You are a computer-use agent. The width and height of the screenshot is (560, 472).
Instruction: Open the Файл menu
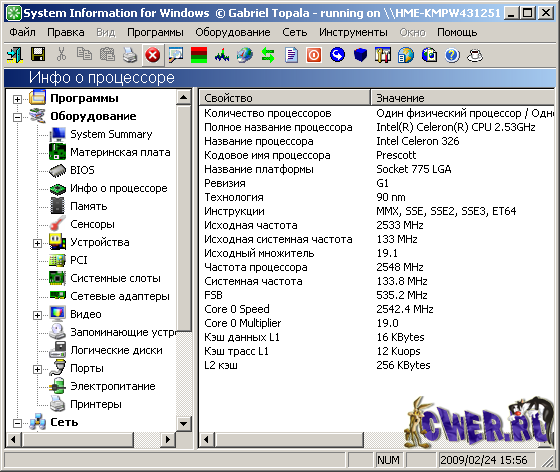22,32
